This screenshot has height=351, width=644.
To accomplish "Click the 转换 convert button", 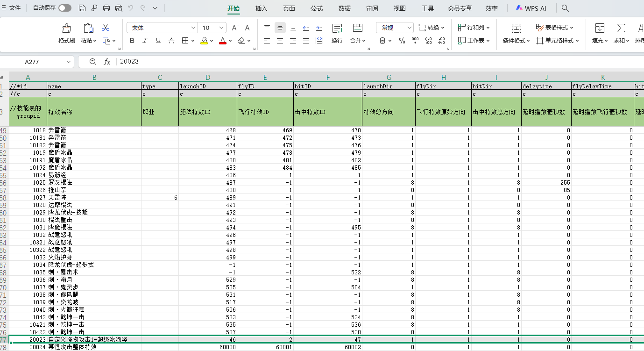I will click(x=432, y=28).
